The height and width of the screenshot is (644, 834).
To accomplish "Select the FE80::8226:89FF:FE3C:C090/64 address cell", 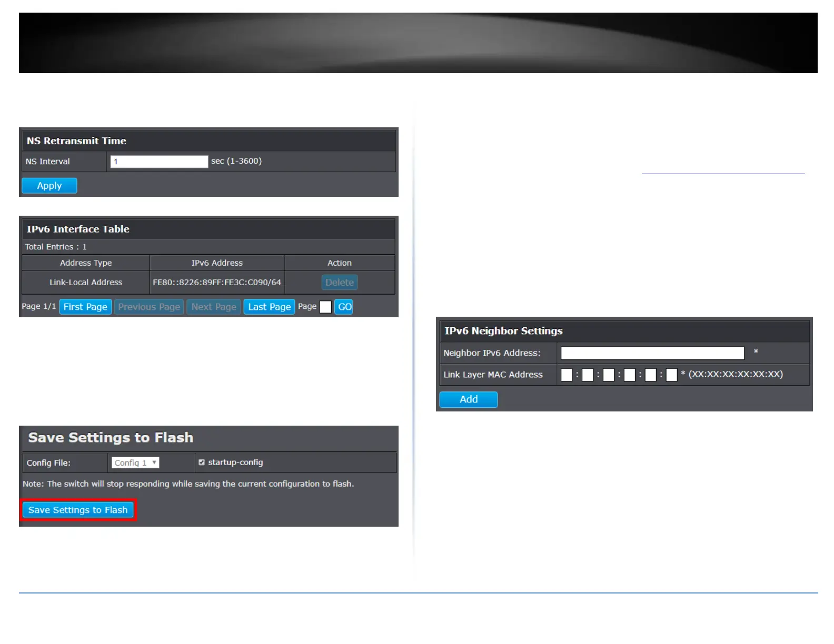I will tap(217, 283).
